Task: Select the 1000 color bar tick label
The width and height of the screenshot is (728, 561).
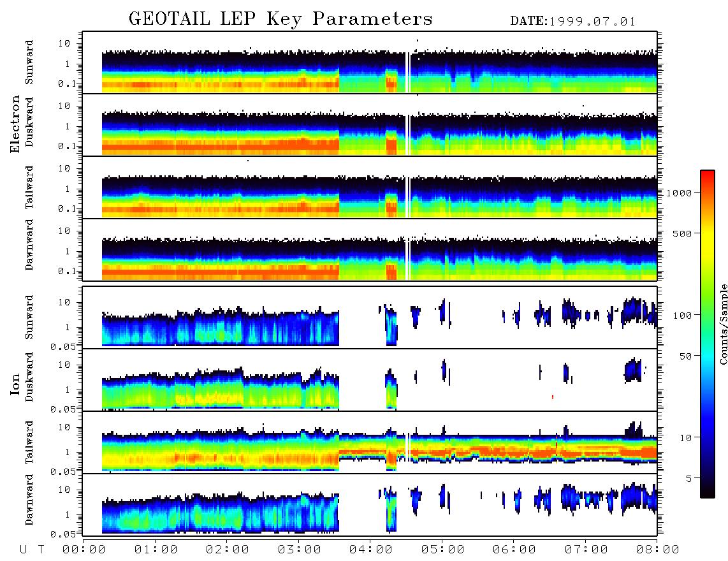Action: [x=680, y=193]
